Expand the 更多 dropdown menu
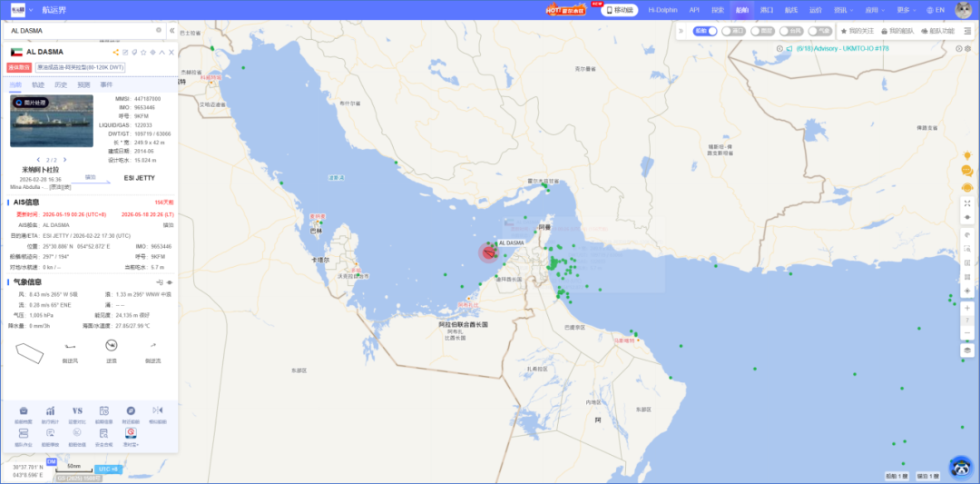Image resolution: width=980 pixels, height=484 pixels. [906, 10]
